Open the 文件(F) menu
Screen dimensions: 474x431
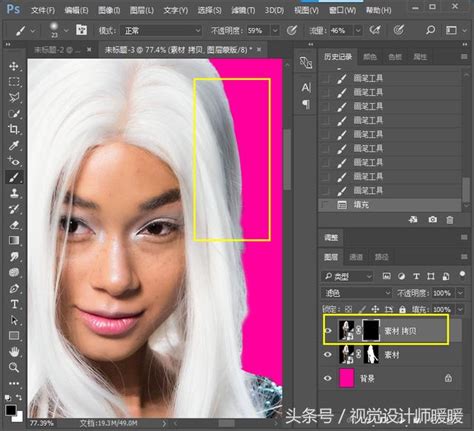(43, 10)
